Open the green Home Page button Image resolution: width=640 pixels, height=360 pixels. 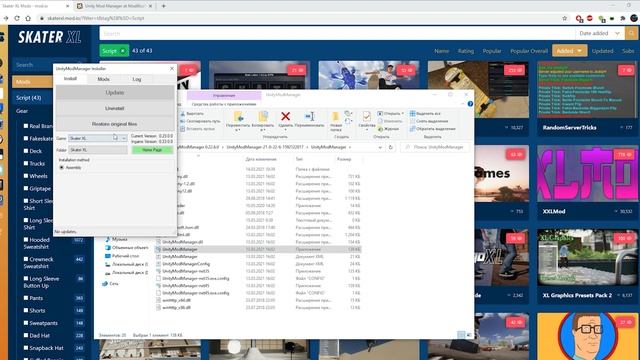point(152,150)
